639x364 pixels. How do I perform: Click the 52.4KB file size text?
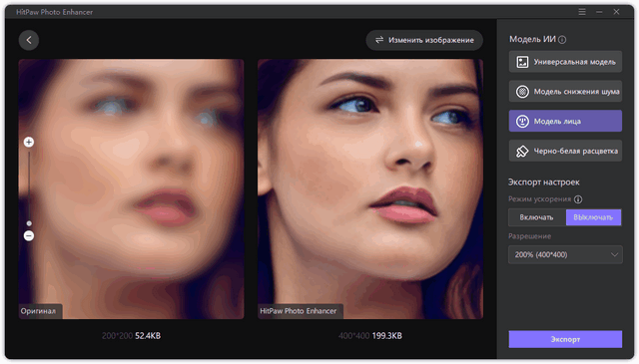click(x=148, y=336)
